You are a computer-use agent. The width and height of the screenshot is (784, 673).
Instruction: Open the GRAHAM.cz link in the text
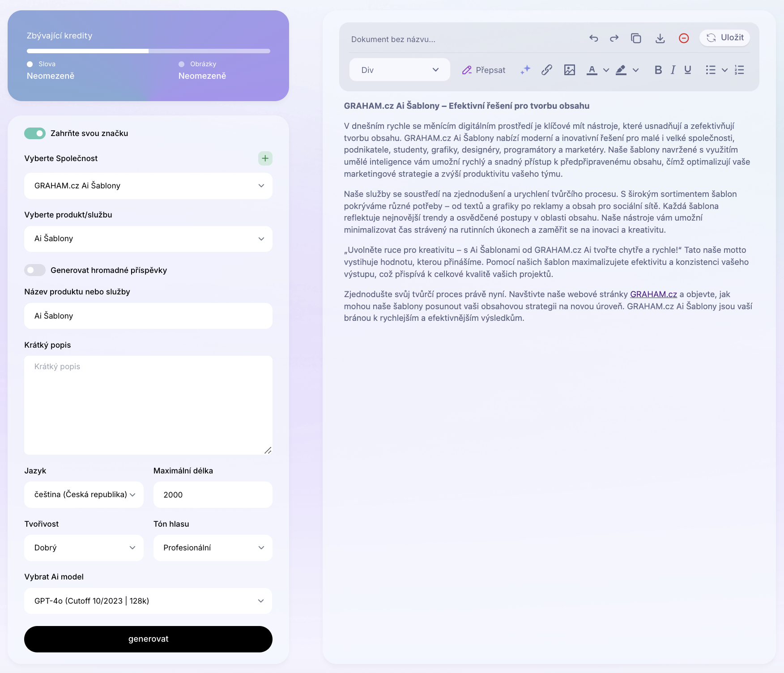tap(653, 294)
